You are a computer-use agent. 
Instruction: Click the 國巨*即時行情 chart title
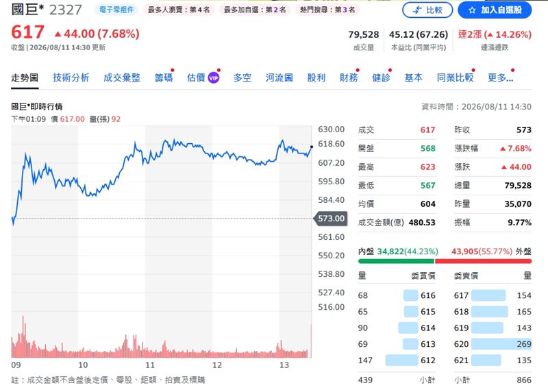pyautogui.click(x=37, y=107)
